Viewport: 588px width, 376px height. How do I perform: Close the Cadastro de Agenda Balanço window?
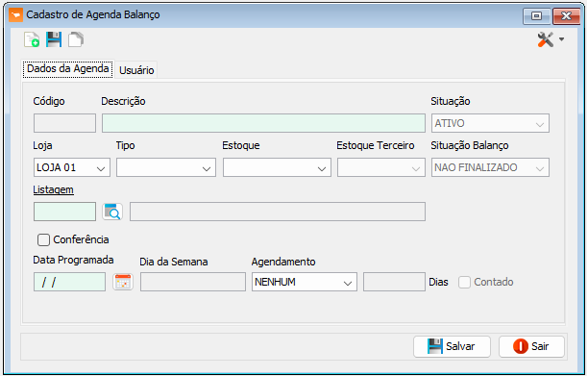pos(566,16)
